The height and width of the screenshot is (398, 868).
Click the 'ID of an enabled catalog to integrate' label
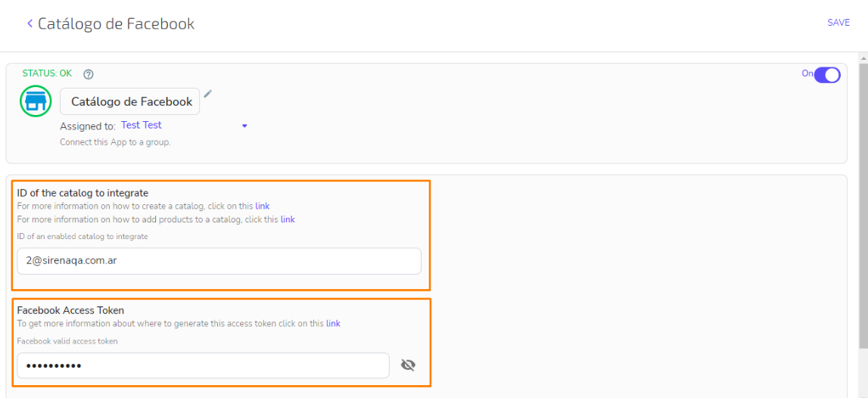point(82,236)
